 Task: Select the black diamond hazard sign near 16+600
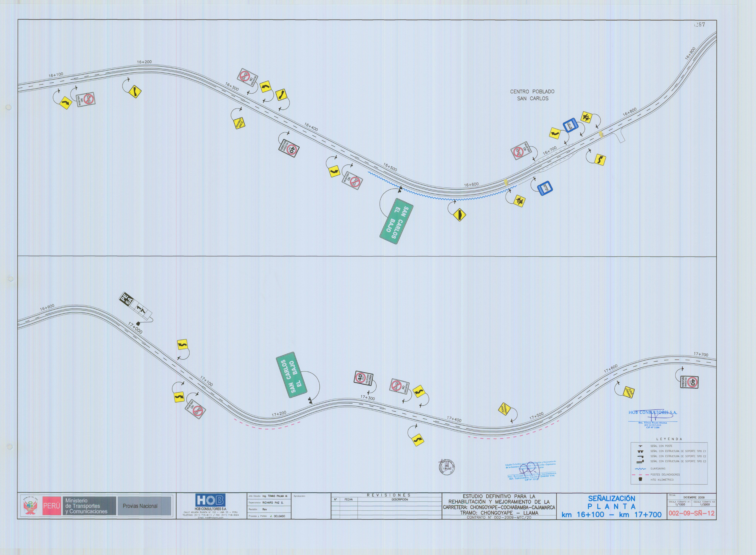click(460, 215)
